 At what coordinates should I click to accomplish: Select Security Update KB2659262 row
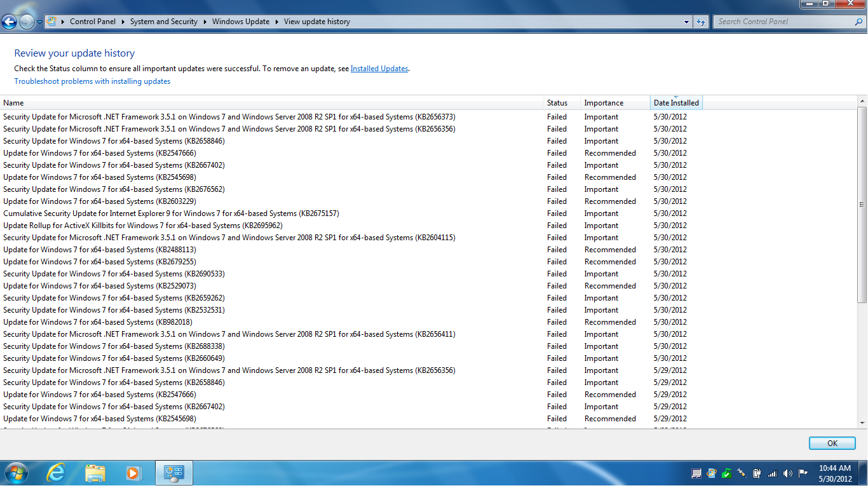point(351,298)
